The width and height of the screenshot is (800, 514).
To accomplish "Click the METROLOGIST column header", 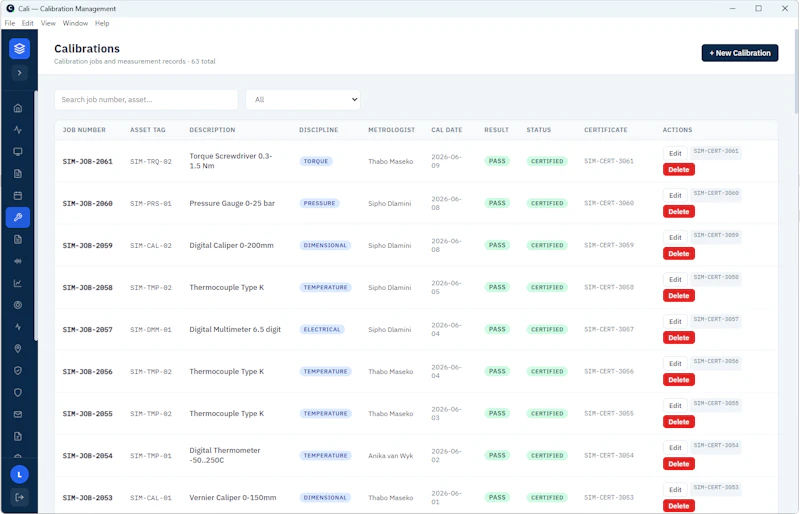I will tap(391, 130).
